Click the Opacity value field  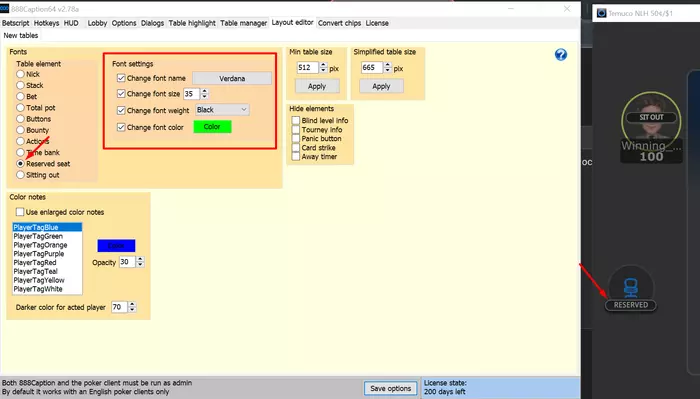pyautogui.click(x=127, y=262)
